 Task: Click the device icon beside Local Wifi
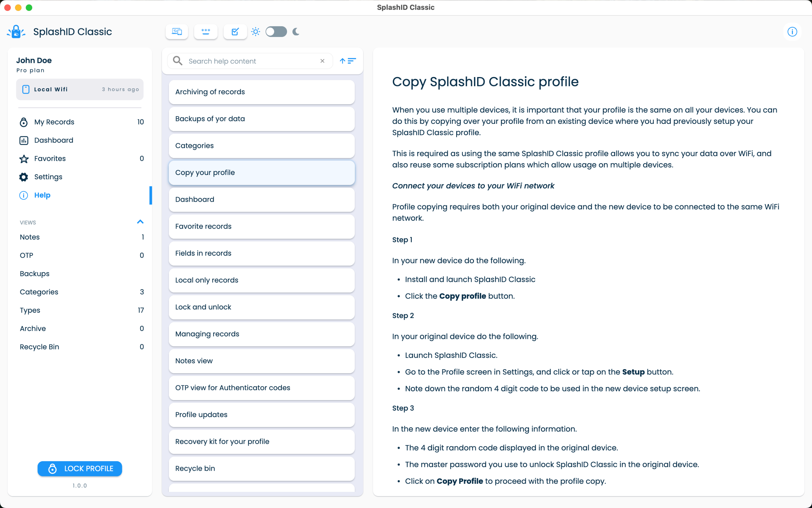(25, 89)
